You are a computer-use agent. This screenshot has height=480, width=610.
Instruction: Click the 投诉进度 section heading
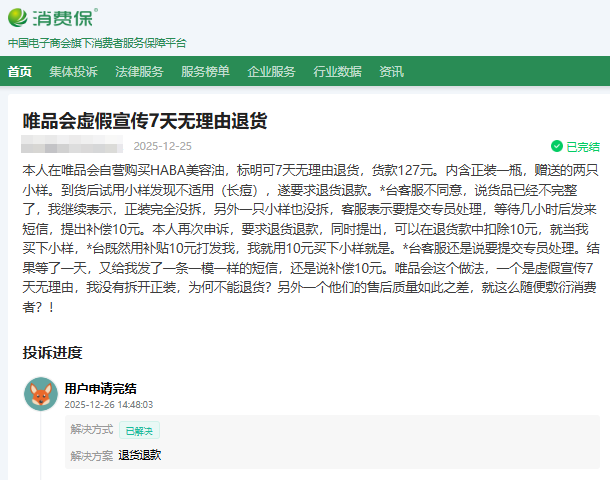52,352
